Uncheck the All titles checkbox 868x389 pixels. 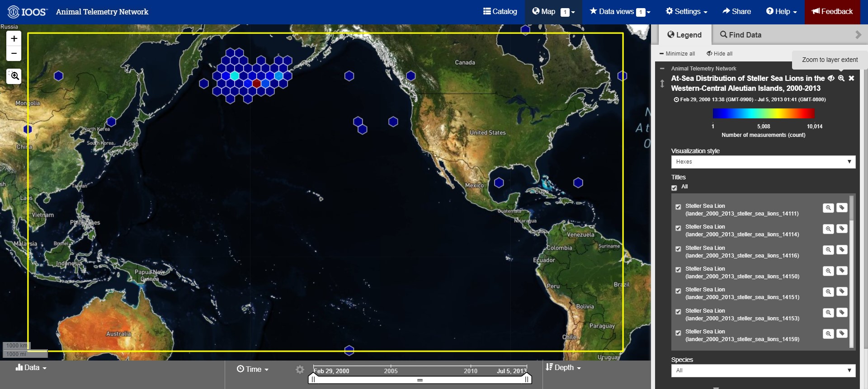coord(674,187)
